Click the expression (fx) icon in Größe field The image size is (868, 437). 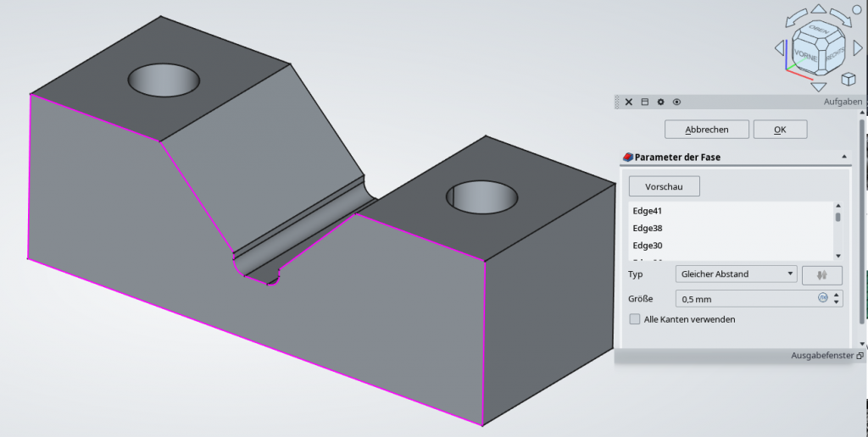point(822,298)
